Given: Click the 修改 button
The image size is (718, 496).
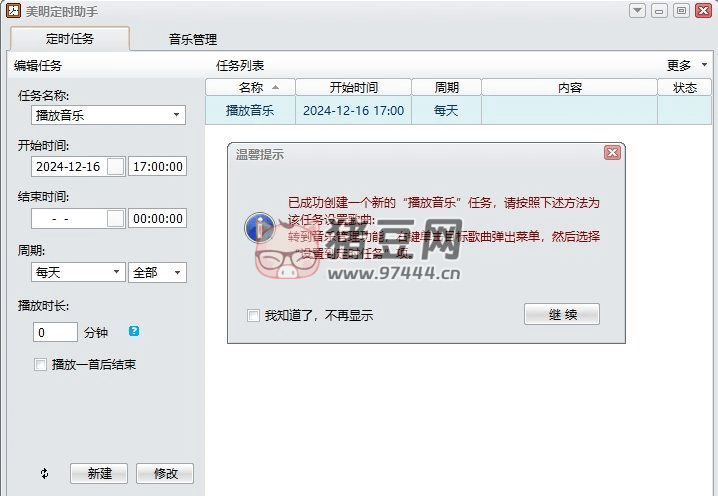Looking at the screenshot, I should pos(165,473).
